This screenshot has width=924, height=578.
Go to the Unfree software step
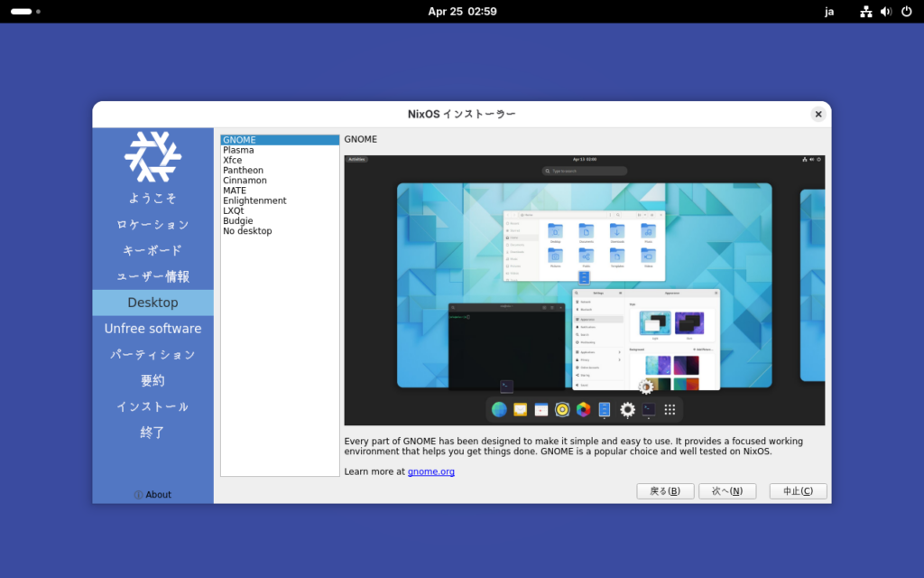(152, 329)
